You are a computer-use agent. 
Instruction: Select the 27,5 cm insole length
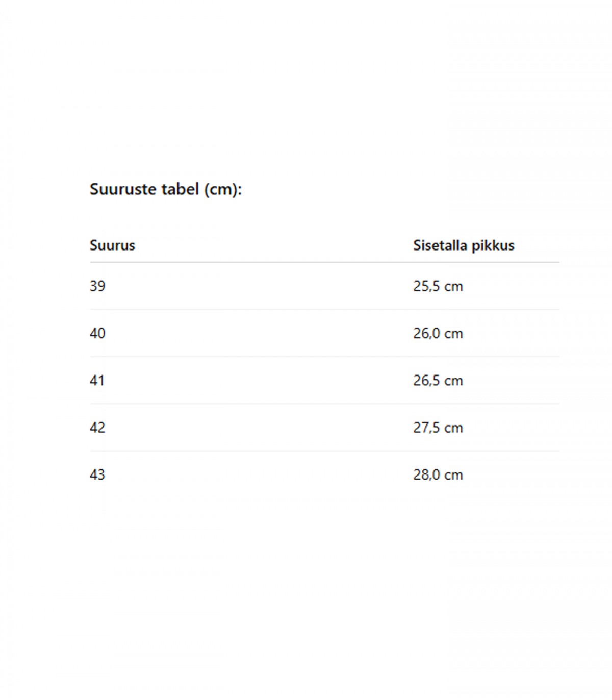click(x=438, y=428)
